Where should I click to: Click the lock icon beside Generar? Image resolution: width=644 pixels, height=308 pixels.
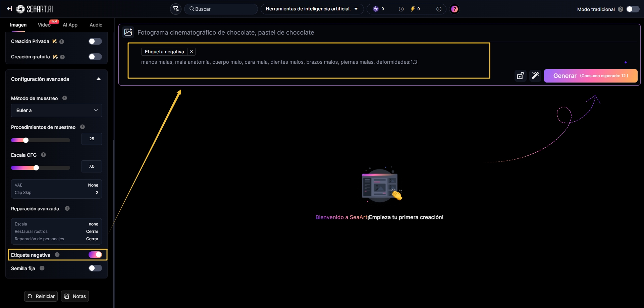(x=520, y=76)
